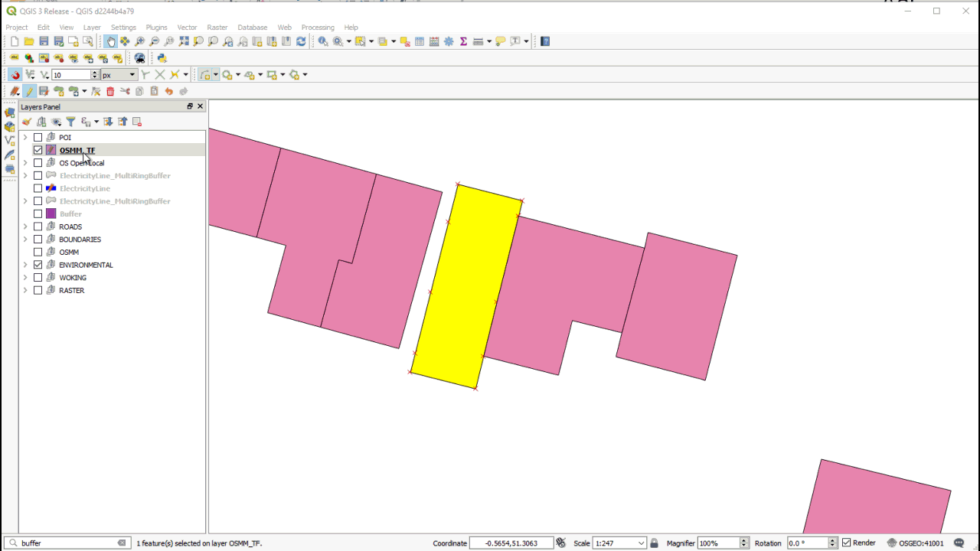
Task: Toggle the scale lock icon in status bar
Action: 654,543
